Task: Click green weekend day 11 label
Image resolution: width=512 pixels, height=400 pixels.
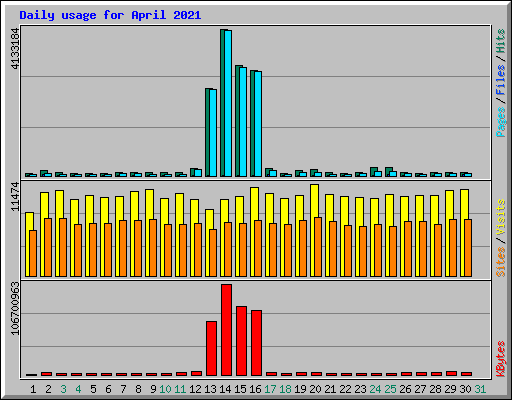Action: pos(180,389)
